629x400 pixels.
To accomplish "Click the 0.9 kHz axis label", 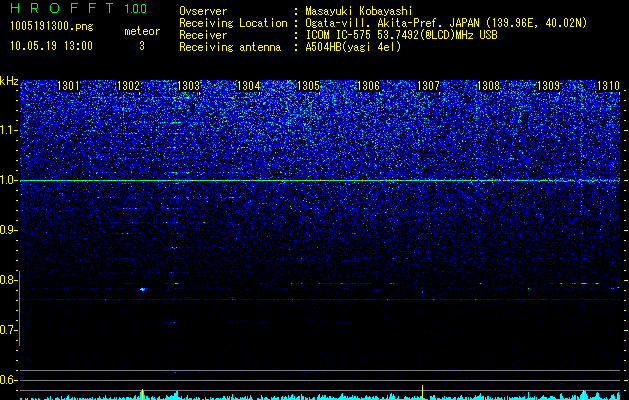I will [x=9, y=230].
